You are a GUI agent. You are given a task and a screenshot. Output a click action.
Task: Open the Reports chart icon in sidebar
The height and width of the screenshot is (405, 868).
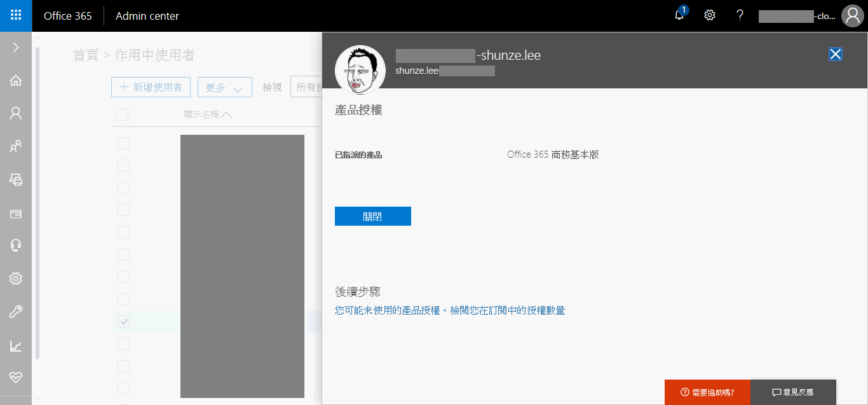[x=16, y=346]
